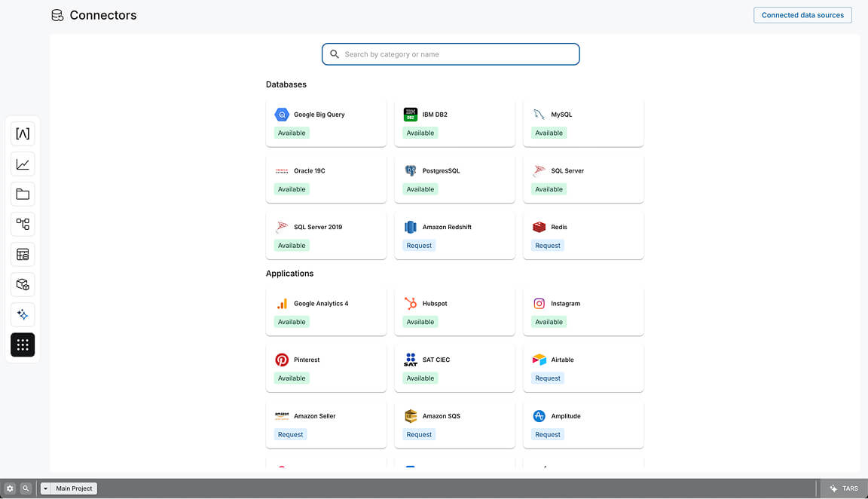Click the Redis logo

coord(539,227)
